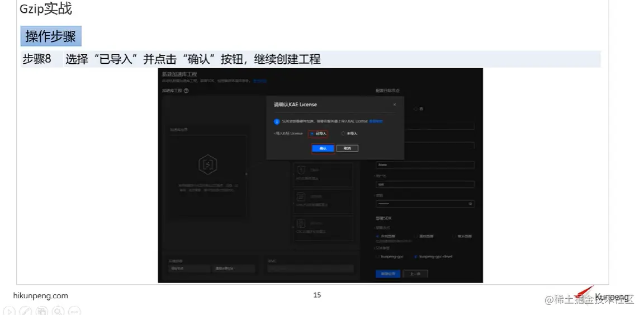Screen dimensions: 644x315
Task: Click the slideshow more options ellipsis icon
Action: 75,311
